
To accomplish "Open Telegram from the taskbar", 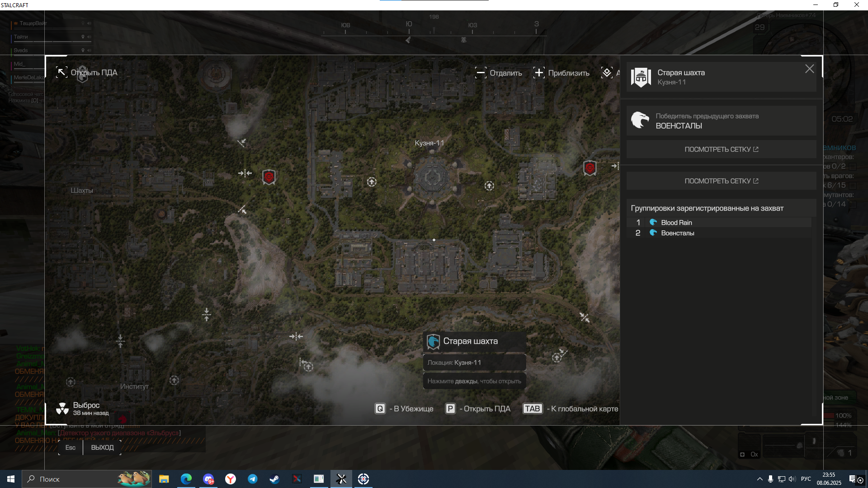I will [252, 479].
